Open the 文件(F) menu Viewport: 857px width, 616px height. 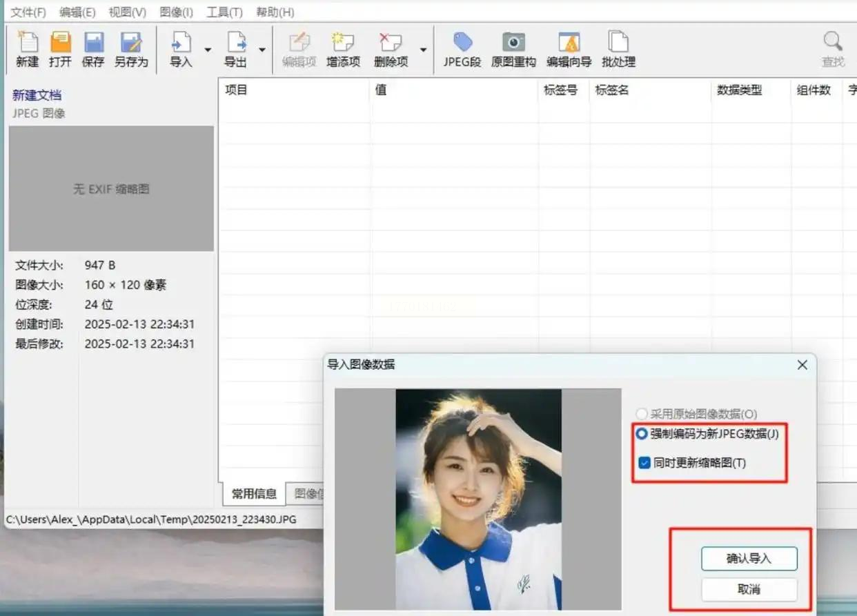pos(28,12)
